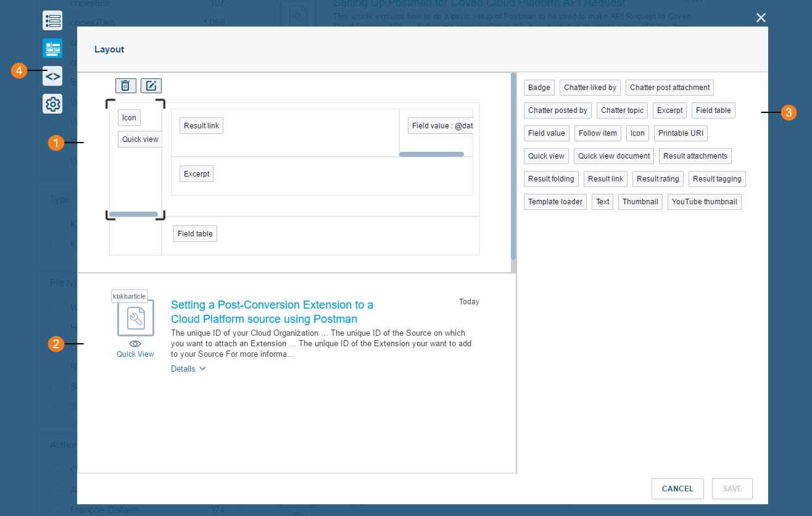The image size is (812, 516).
Task: Pick Quick view document from palette
Action: pos(614,156)
